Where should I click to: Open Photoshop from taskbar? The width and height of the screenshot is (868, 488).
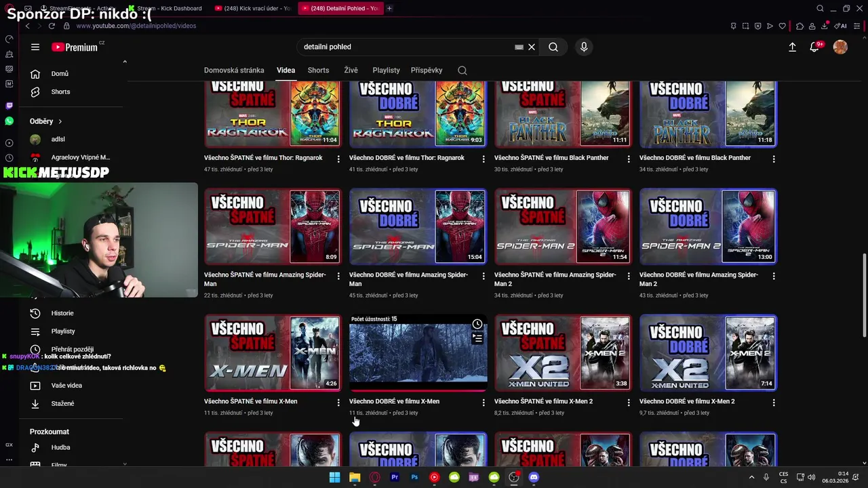pyautogui.click(x=414, y=477)
